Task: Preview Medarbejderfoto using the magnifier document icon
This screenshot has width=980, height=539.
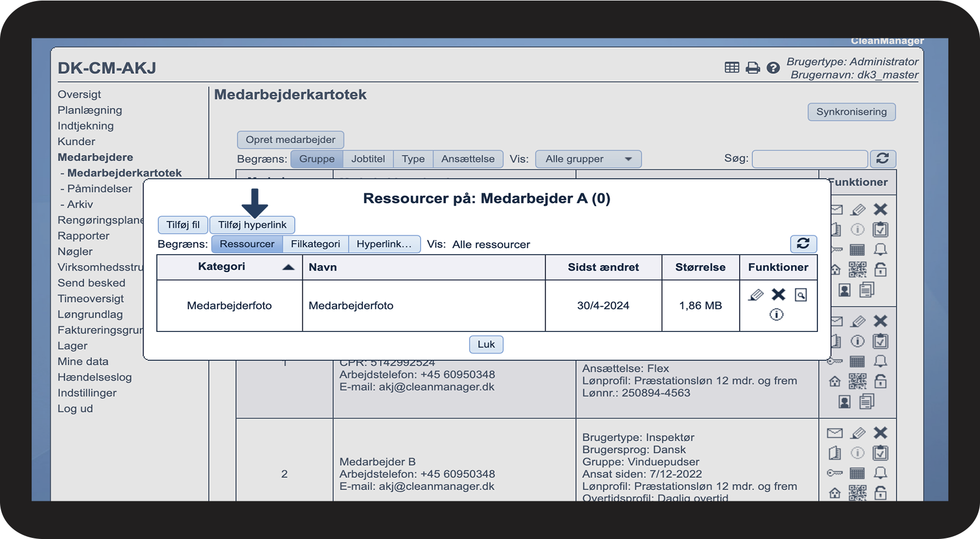Action: click(x=800, y=295)
